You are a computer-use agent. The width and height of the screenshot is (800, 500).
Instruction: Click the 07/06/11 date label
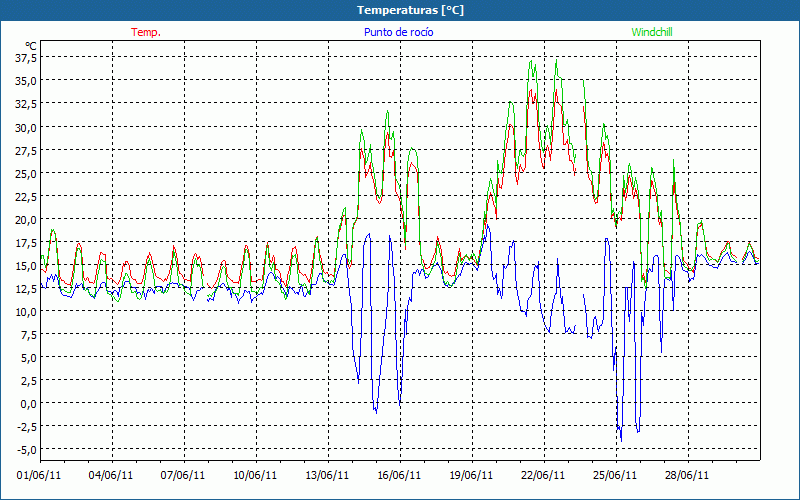183,475
